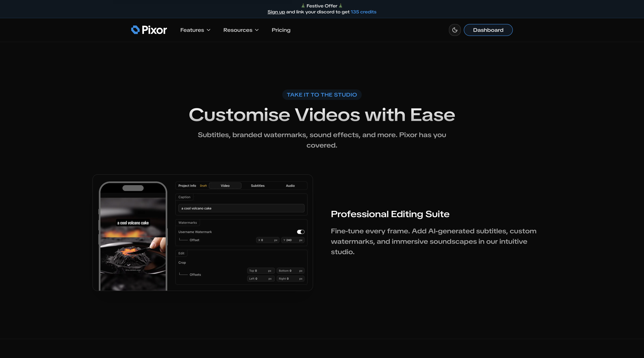
Task: Click the Bottom crop offset field
Action: [290, 271]
